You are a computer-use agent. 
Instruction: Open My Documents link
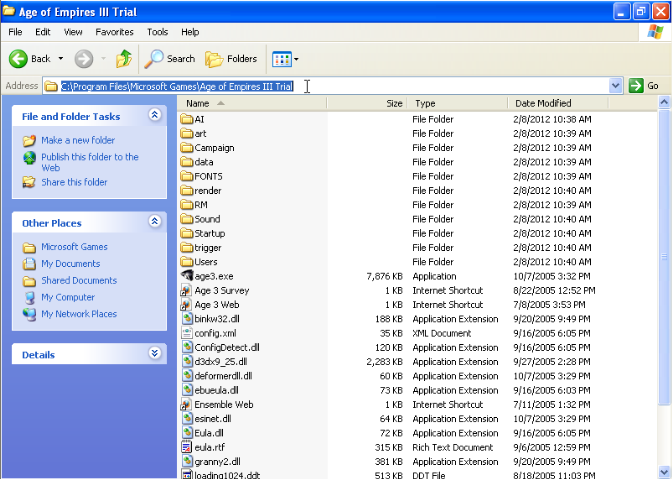[x=71, y=263]
